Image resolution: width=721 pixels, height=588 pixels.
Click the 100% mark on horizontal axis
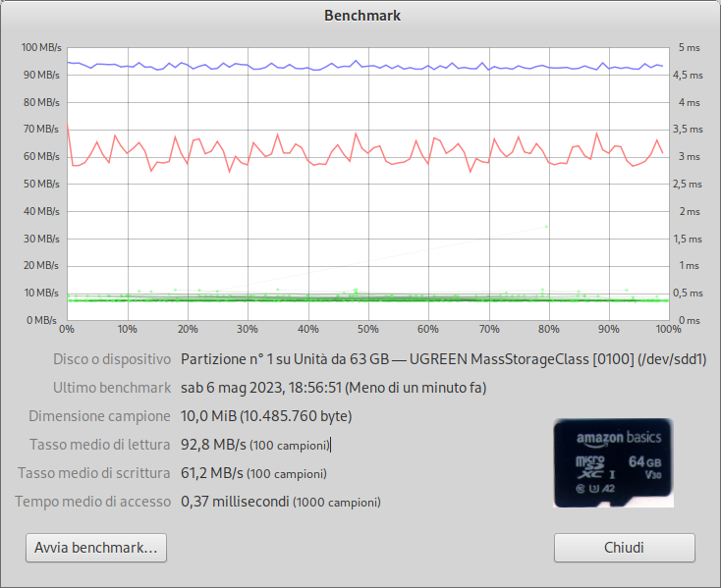point(668,329)
